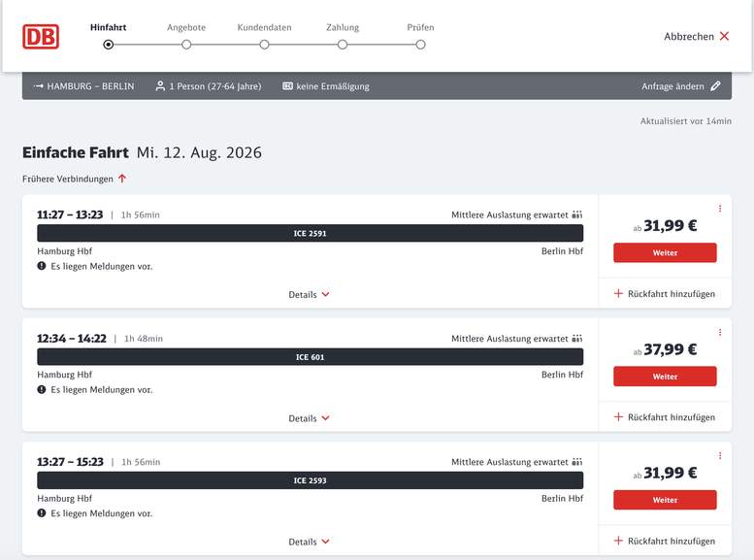Viewport: 754px width, 560px height.
Task: Click Weiter for the 37,99 € connection
Action: [665, 377]
